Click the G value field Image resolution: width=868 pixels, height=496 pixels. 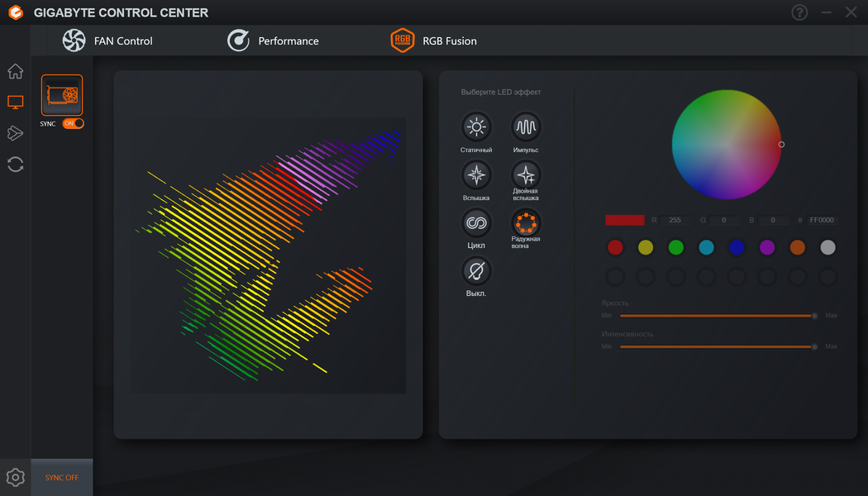(724, 221)
